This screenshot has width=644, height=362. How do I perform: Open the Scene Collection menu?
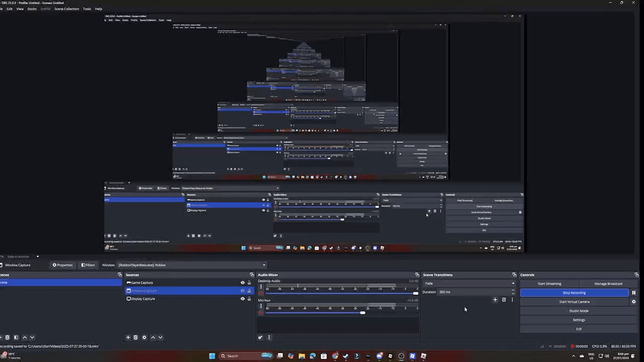pos(67,9)
